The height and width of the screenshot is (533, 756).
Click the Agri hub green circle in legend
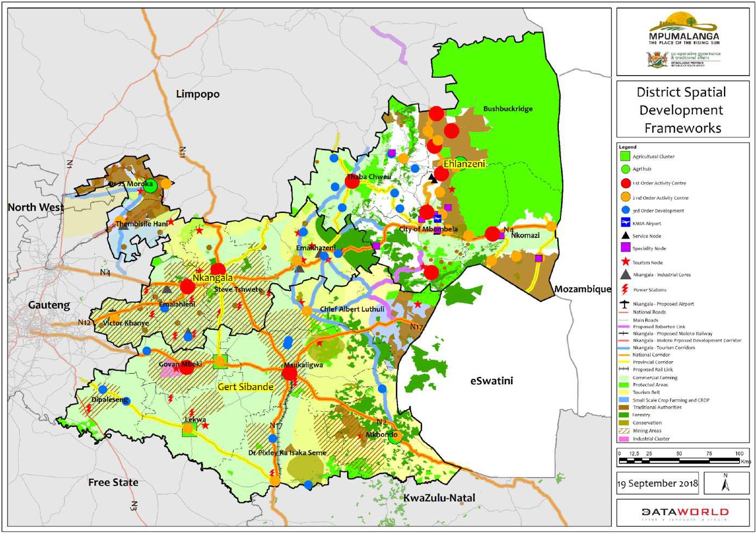(626, 169)
